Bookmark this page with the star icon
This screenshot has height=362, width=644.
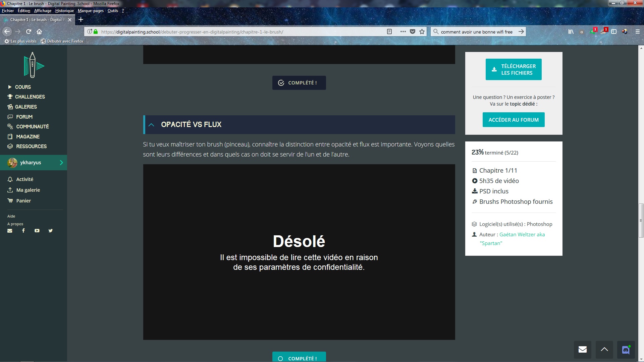click(422, 32)
